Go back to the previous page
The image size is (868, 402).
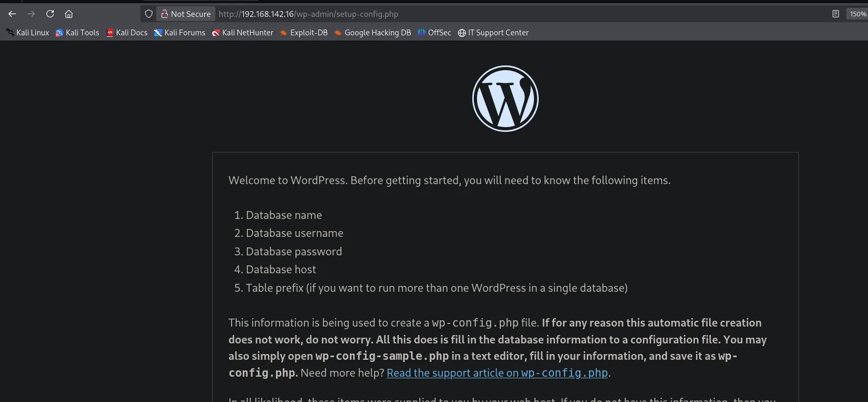pyautogui.click(x=12, y=14)
